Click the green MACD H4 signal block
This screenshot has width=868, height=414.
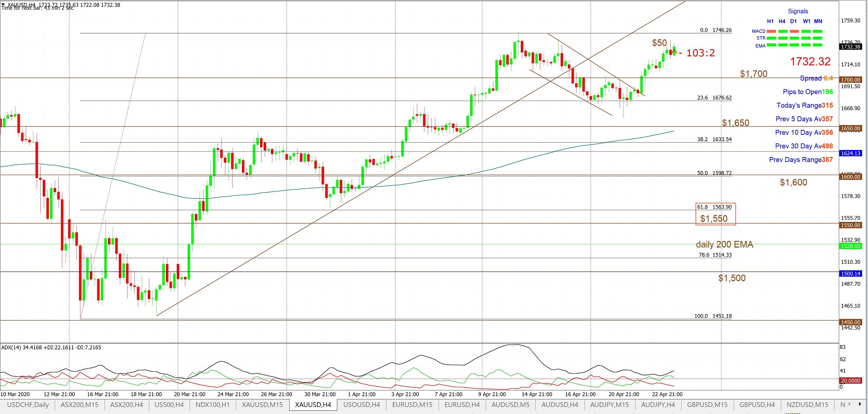tap(783, 31)
